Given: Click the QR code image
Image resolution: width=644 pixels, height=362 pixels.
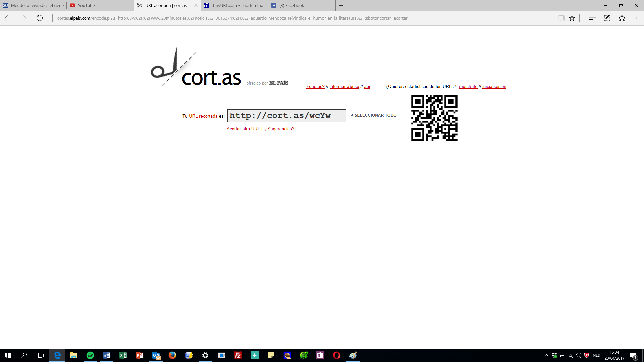Looking at the screenshot, I should click(x=434, y=118).
